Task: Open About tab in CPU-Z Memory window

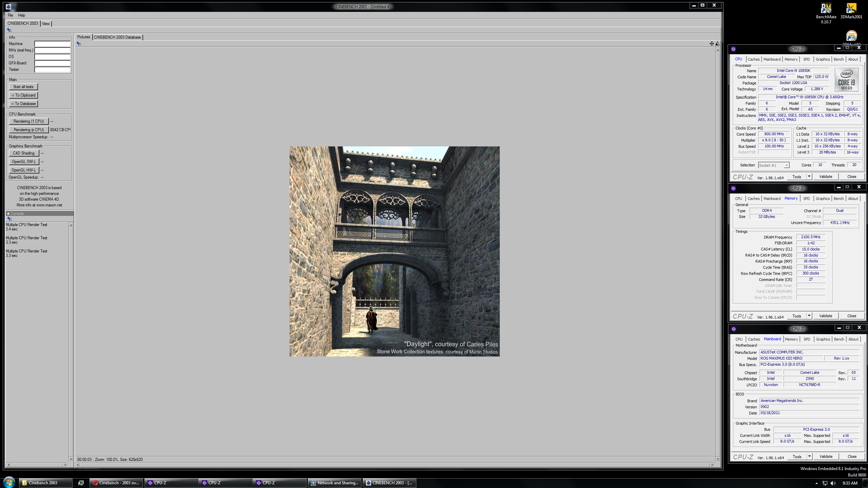Action: point(853,199)
